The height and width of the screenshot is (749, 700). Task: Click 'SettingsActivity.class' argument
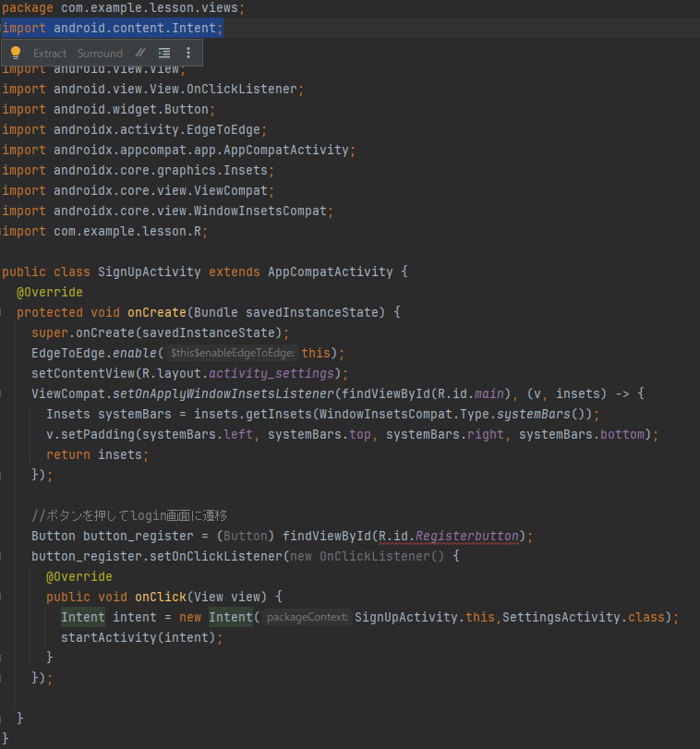(x=584, y=617)
